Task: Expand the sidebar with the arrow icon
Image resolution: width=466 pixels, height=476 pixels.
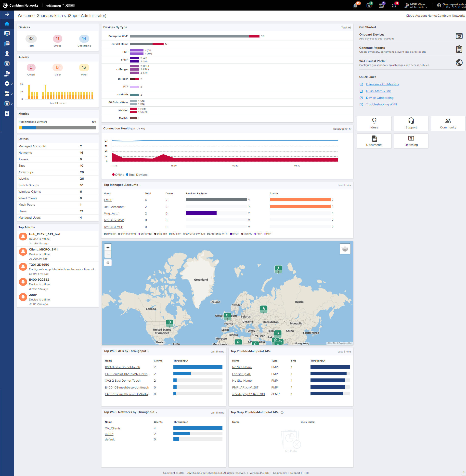Action: tap(7, 14)
